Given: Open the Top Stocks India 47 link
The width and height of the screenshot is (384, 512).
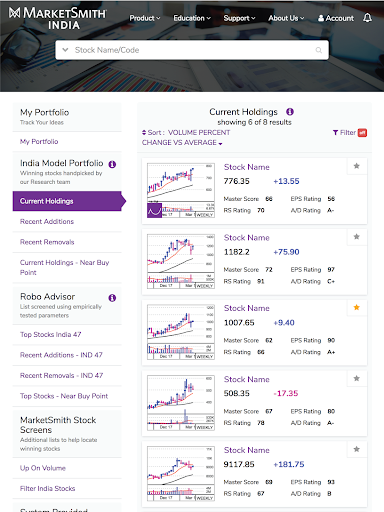Looking at the screenshot, I should tap(51, 334).
